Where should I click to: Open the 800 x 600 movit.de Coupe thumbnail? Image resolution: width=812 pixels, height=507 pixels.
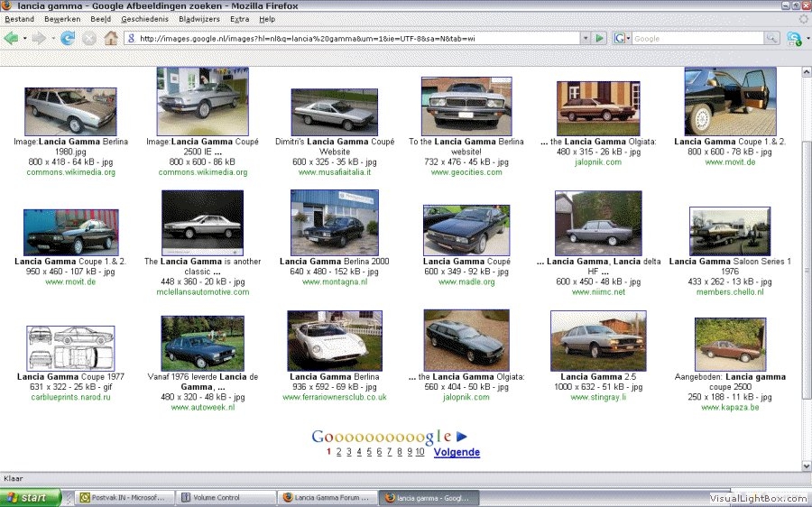click(x=730, y=101)
